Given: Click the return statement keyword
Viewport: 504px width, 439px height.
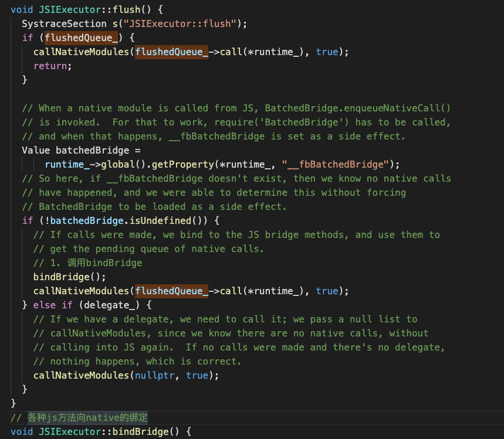Looking at the screenshot, I should pos(50,66).
